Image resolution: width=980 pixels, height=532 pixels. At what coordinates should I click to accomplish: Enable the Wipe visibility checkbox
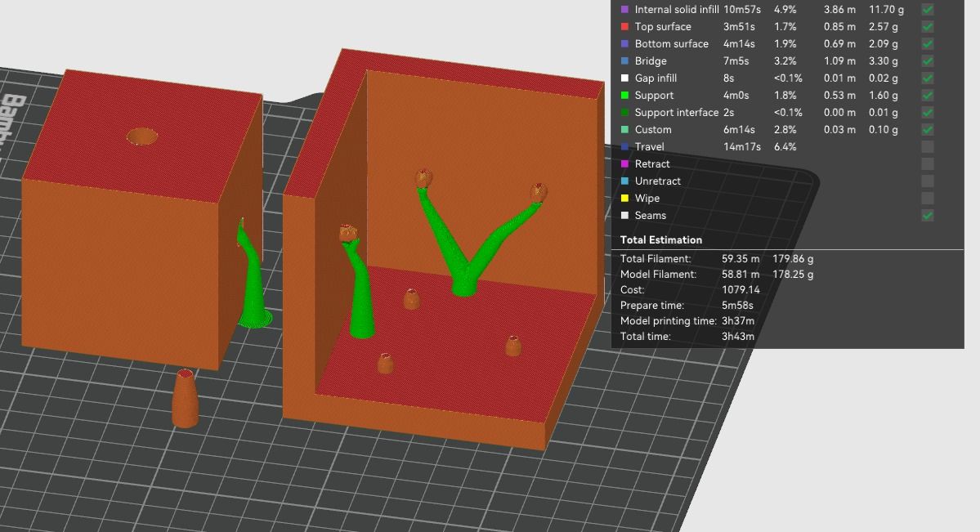(928, 198)
